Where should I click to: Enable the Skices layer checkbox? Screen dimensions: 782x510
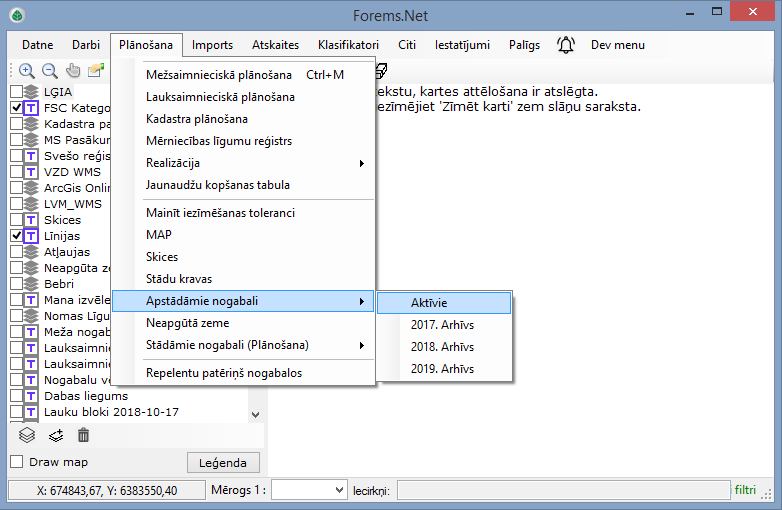coord(16,220)
